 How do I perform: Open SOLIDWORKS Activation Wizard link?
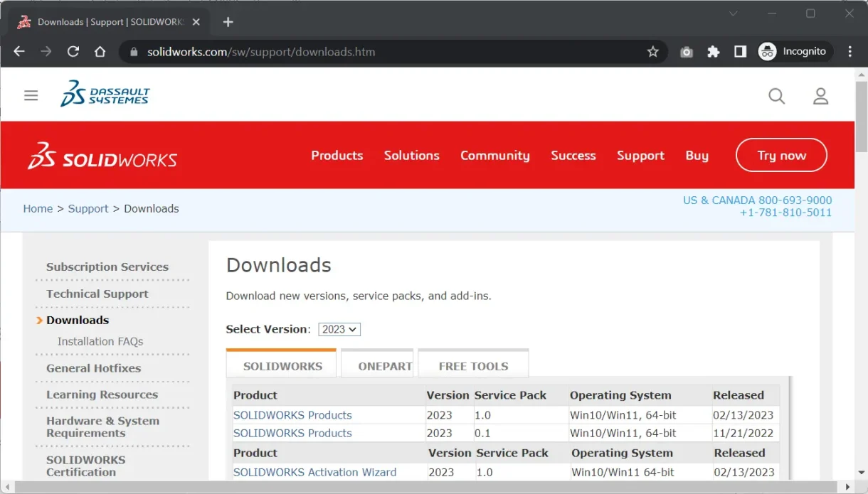tap(314, 472)
